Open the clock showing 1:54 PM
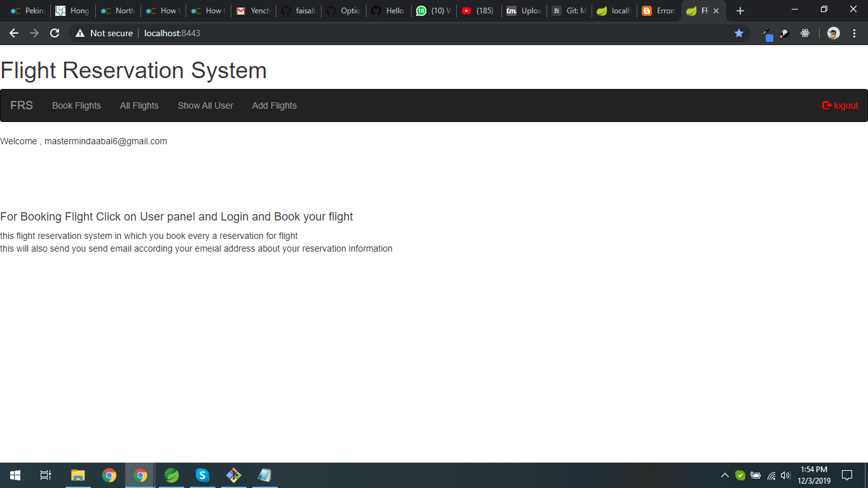The image size is (868, 488). pos(814,475)
